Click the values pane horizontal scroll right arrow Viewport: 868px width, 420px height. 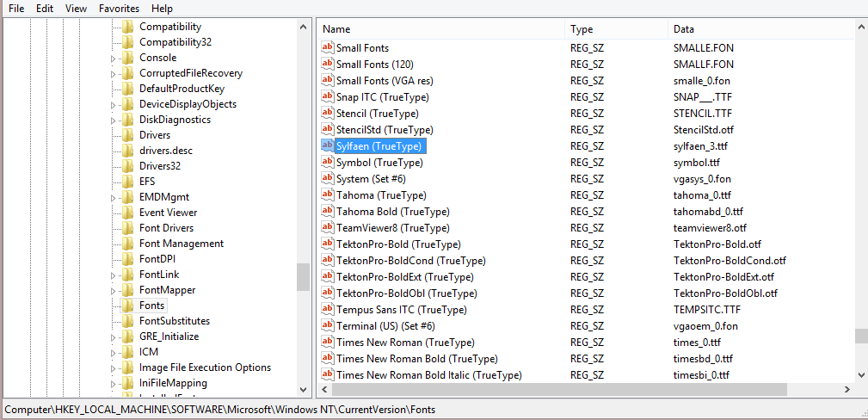pos(847,390)
